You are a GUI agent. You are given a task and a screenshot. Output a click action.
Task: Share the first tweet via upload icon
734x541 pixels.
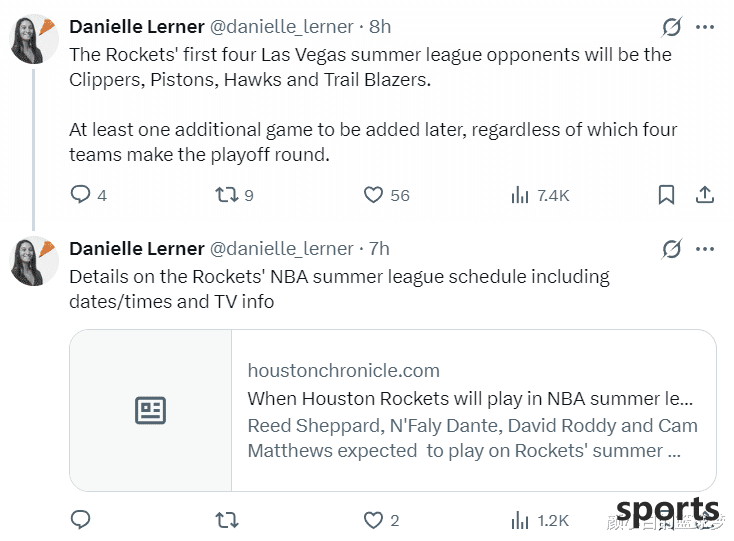pyautogui.click(x=705, y=195)
